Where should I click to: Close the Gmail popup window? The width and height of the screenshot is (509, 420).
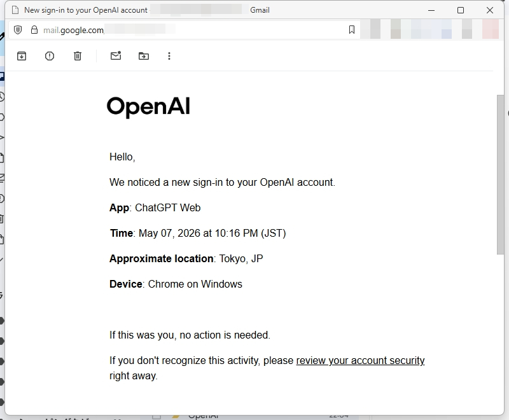(490, 10)
